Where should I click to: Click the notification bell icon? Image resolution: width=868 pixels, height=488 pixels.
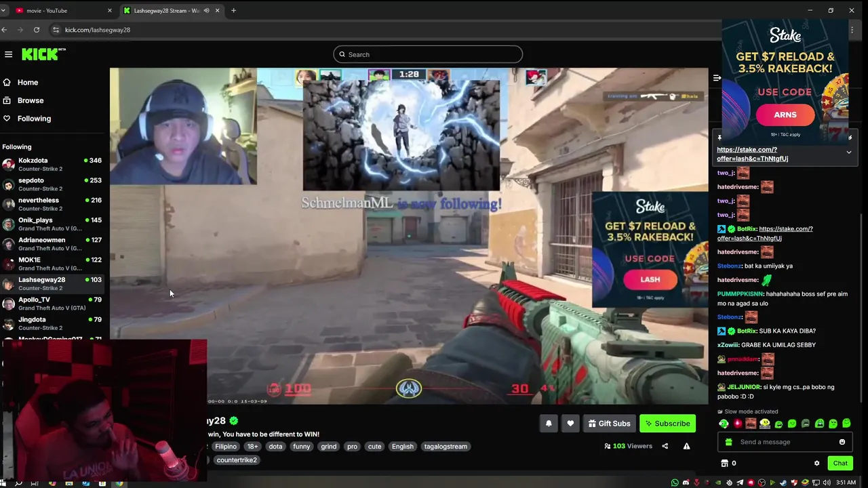[549, 424]
